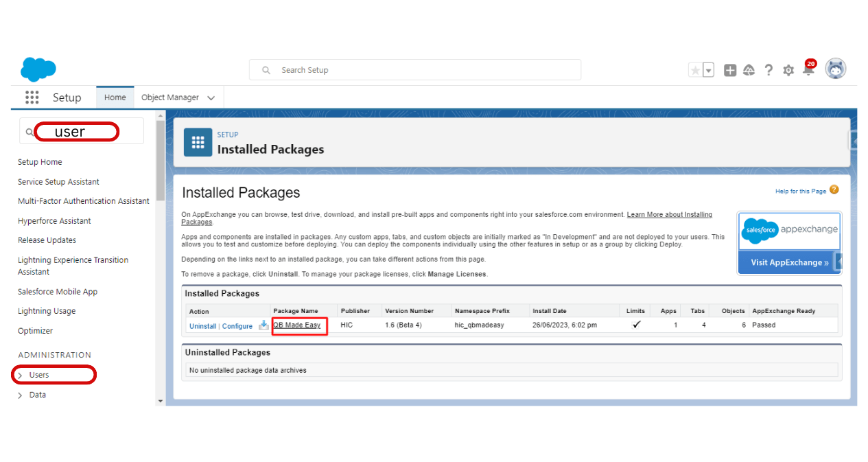Click the Quick Find magnifier icon
This screenshot has width=868, height=462.
(30, 132)
